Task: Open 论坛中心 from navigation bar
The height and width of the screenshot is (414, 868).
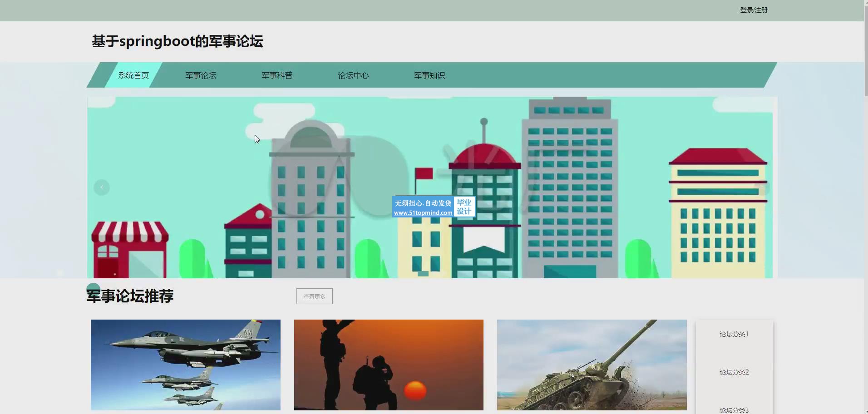Action: [x=353, y=75]
